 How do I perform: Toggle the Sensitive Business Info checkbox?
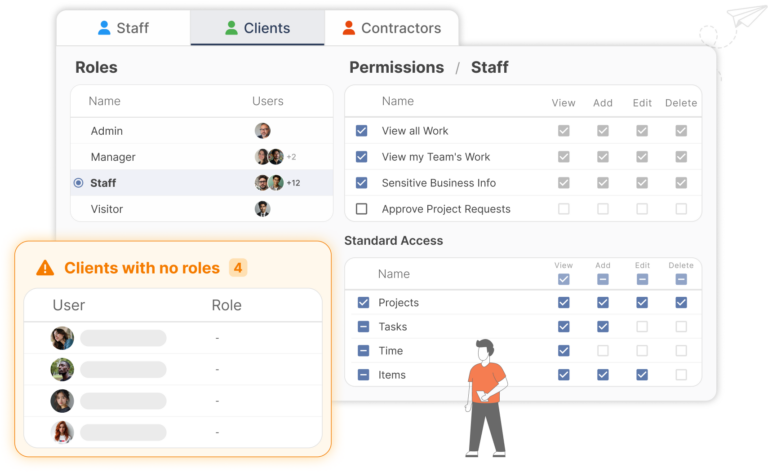(362, 183)
